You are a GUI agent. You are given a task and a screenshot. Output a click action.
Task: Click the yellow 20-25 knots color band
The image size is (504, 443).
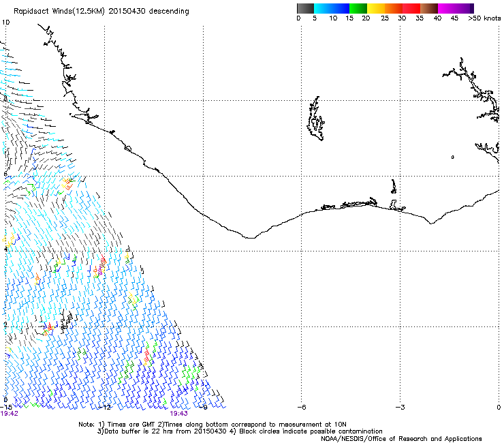[376, 8]
